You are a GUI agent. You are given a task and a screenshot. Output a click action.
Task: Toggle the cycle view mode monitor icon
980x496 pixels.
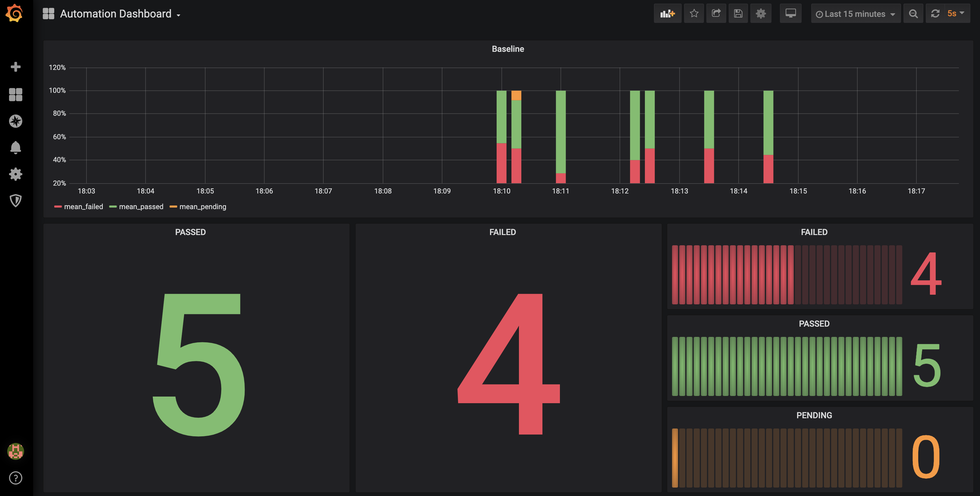click(x=790, y=14)
